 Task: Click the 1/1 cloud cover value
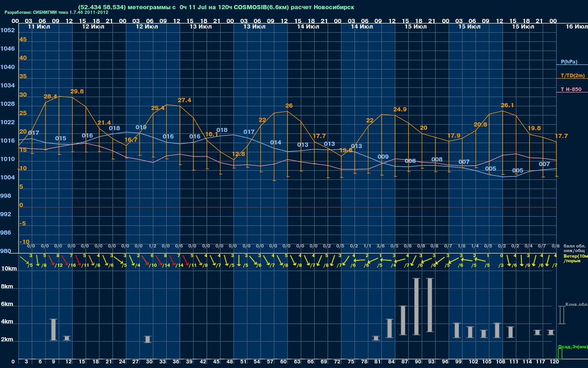point(367,246)
